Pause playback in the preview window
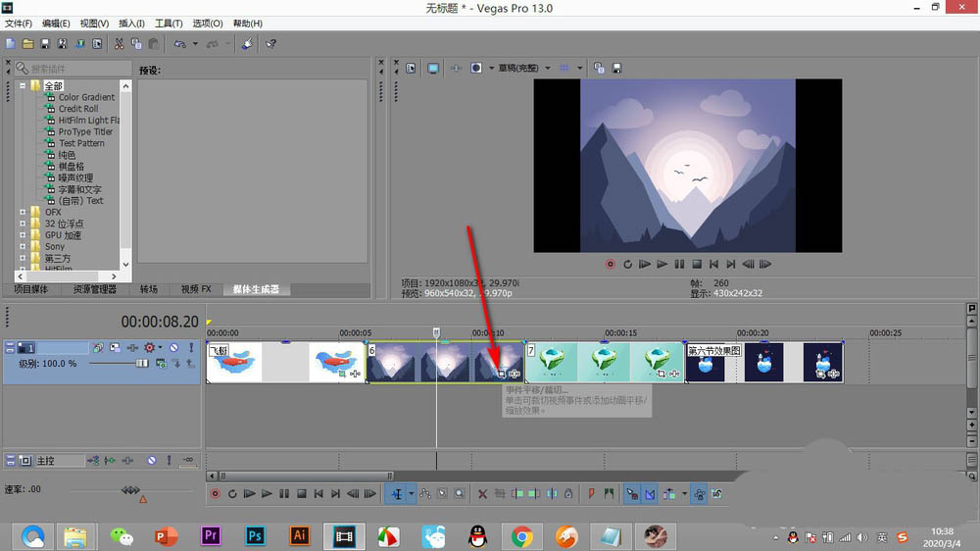980x551 pixels. [679, 264]
